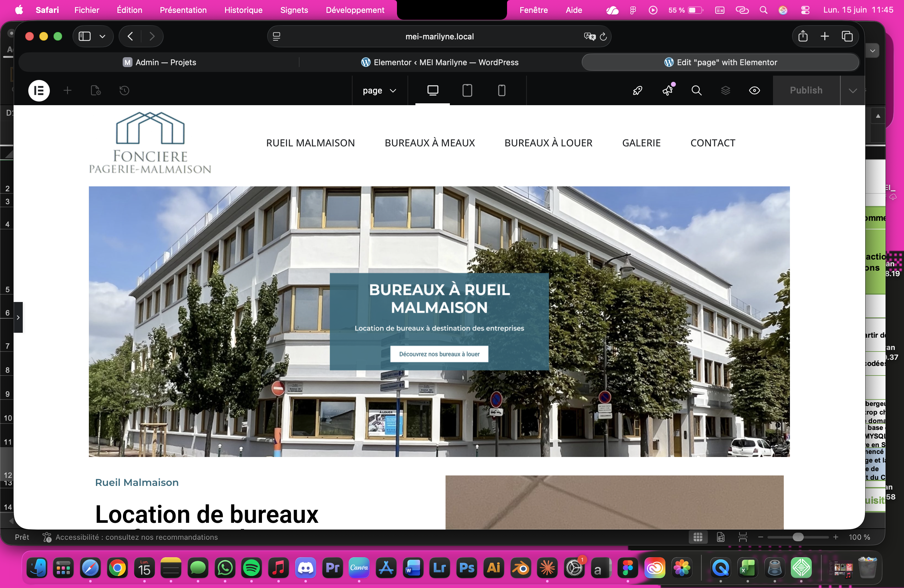
Task: Click Excel scrollbar up arrow
Action: [878, 116]
